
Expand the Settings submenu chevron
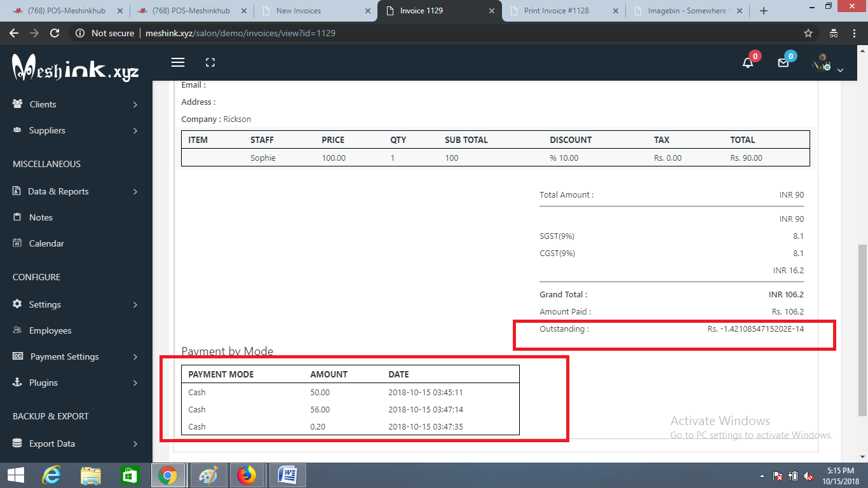coord(135,304)
